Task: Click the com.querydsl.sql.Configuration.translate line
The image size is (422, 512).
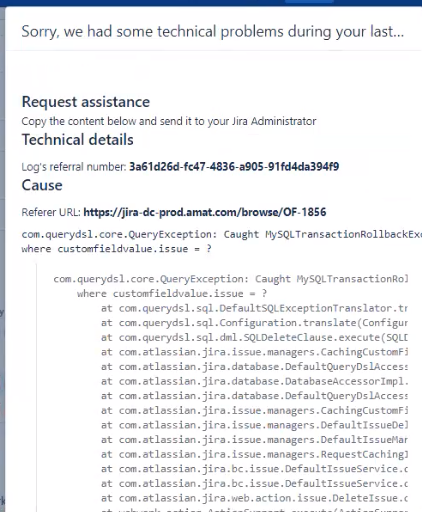Action: coord(254,323)
